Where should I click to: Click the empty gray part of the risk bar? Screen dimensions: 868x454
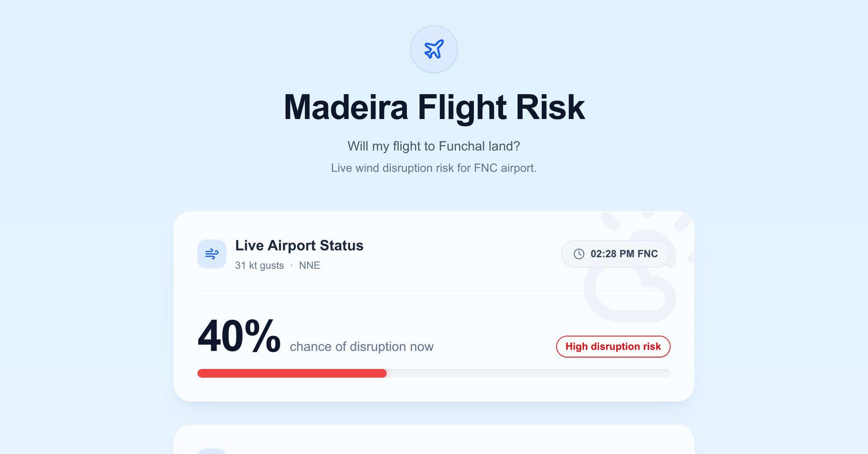click(x=528, y=373)
